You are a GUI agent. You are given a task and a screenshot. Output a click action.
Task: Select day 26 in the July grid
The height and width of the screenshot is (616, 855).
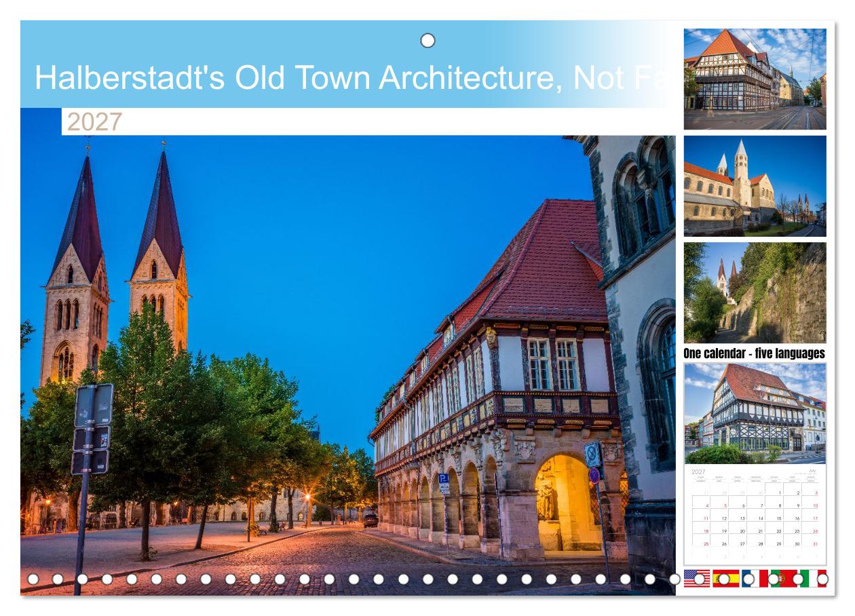point(724,544)
